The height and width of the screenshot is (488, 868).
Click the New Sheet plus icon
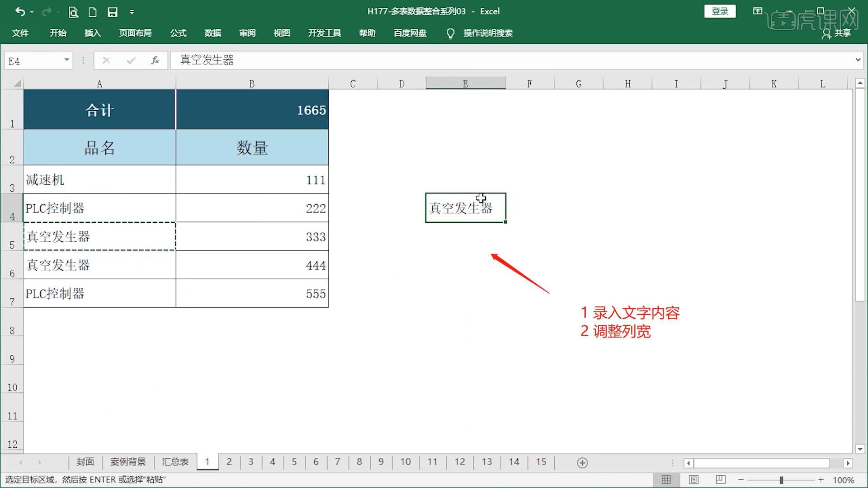[x=582, y=463]
